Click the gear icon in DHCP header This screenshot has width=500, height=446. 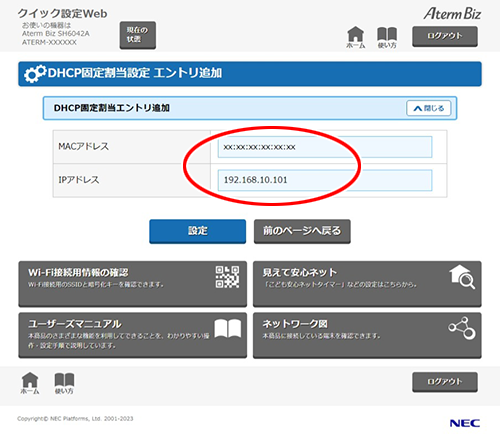[x=35, y=74]
